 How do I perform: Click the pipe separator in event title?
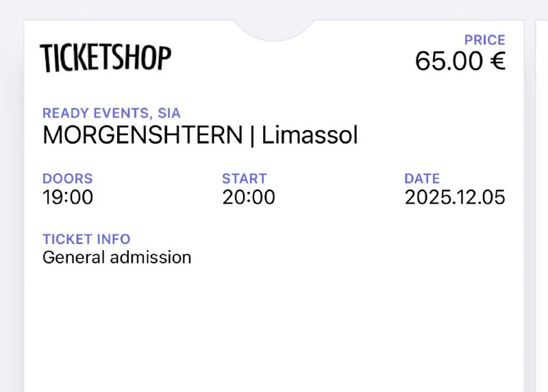251,135
